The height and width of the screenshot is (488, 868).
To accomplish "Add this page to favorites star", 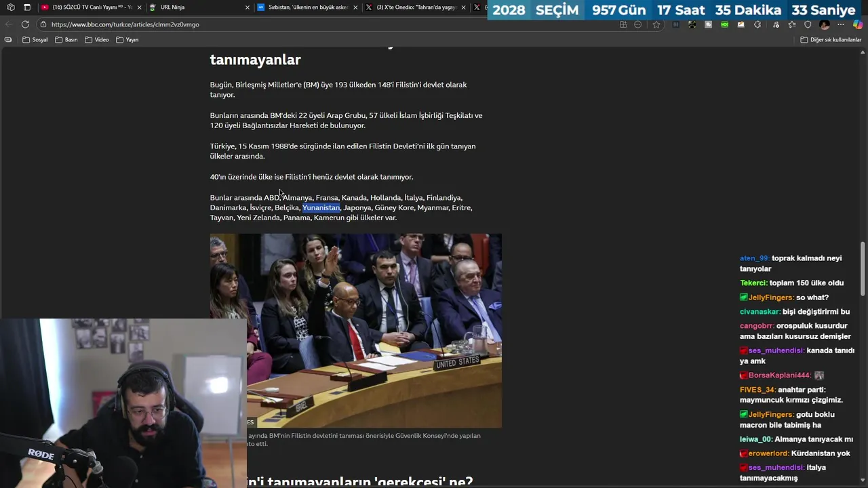I will 656,24.
